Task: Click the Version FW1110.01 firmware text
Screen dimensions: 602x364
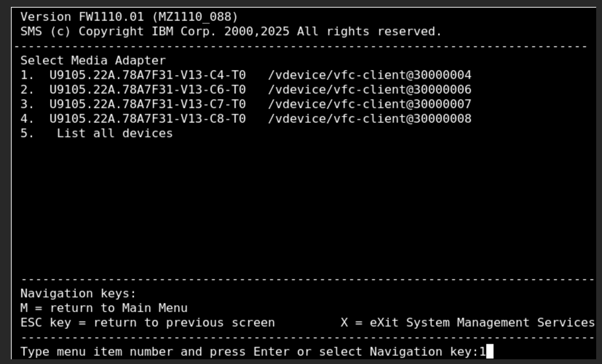Action: tap(129, 17)
